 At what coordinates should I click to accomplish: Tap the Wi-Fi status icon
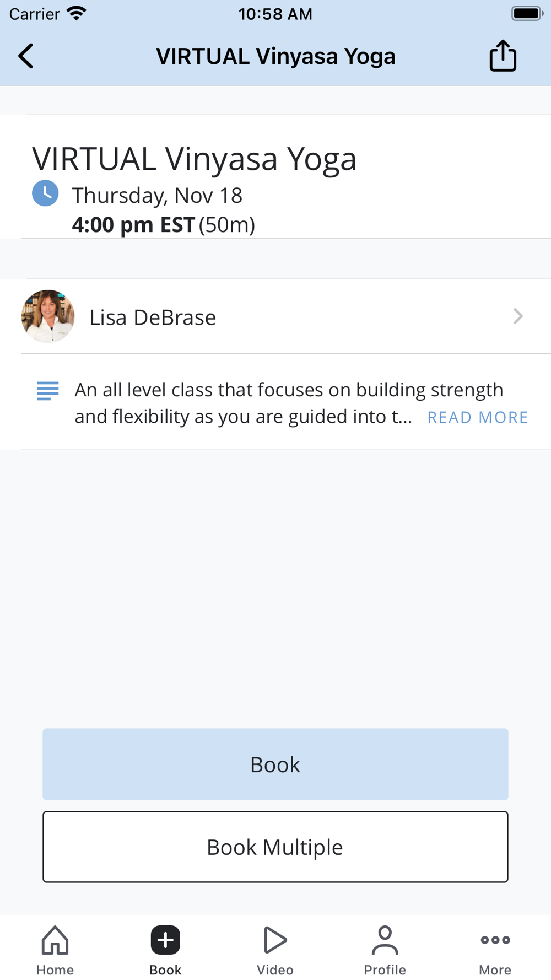click(77, 14)
